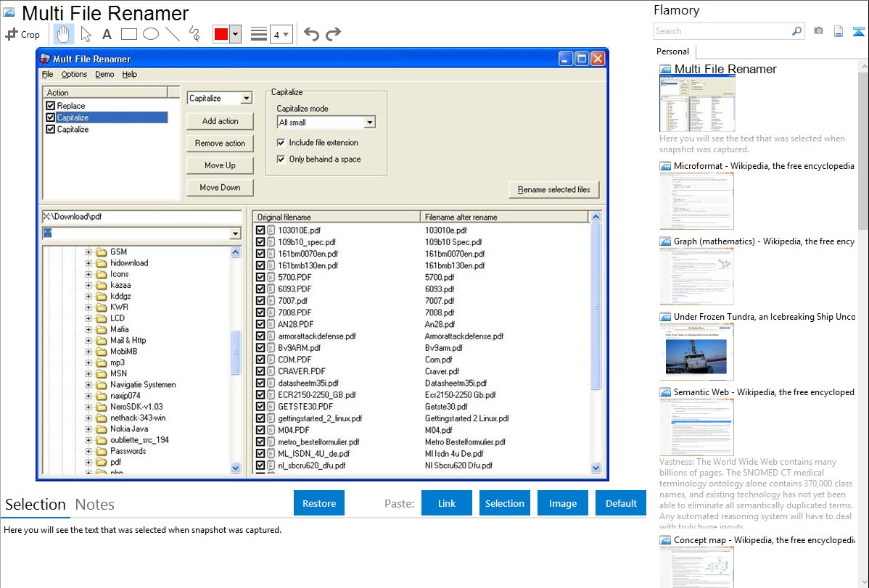The image size is (869, 588).
Task: Uncheck Only behind a space option
Action: [x=281, y=159]
